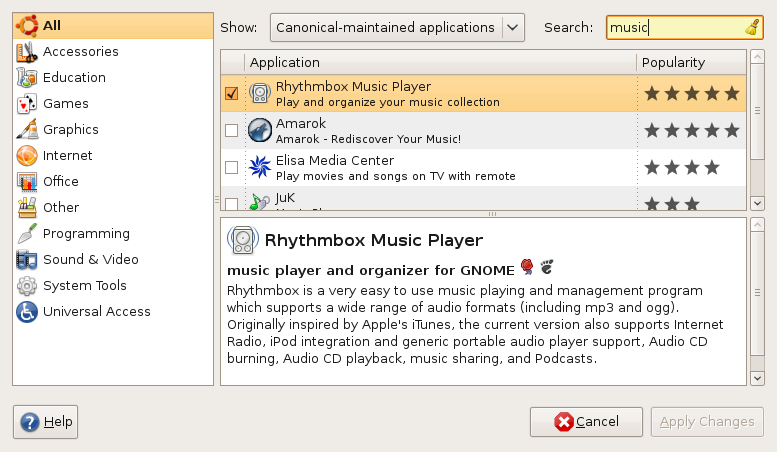
Task: Click application list scrollbar down arrow
Action: (x=757, y=203)
